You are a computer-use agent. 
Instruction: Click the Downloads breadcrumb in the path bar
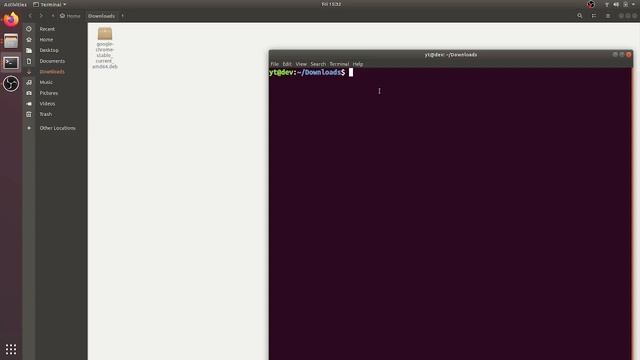[x=101, y=16]
